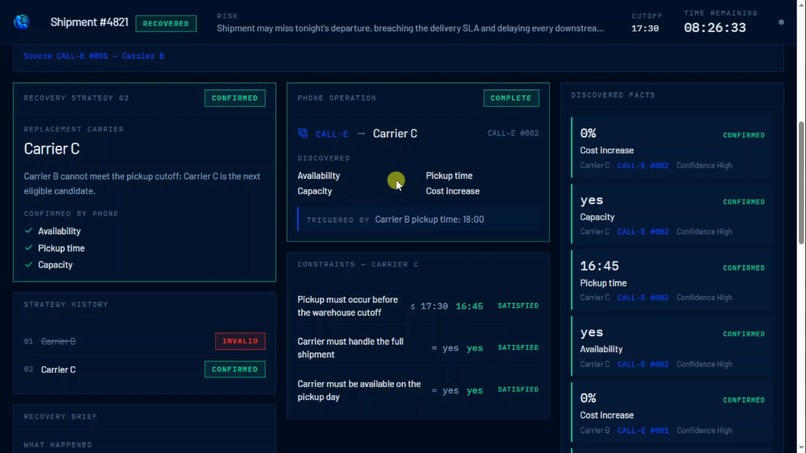Click Availability under Discovered in Phone Operation

[x=318, y=176]
